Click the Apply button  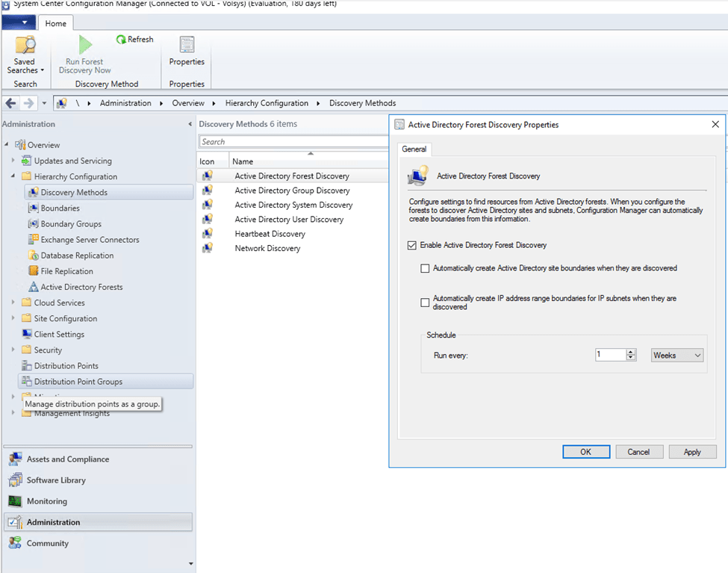click(691, 452)
